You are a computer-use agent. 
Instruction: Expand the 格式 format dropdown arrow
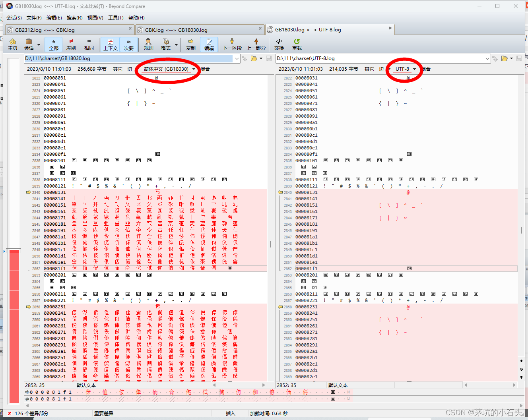point(176,45)
